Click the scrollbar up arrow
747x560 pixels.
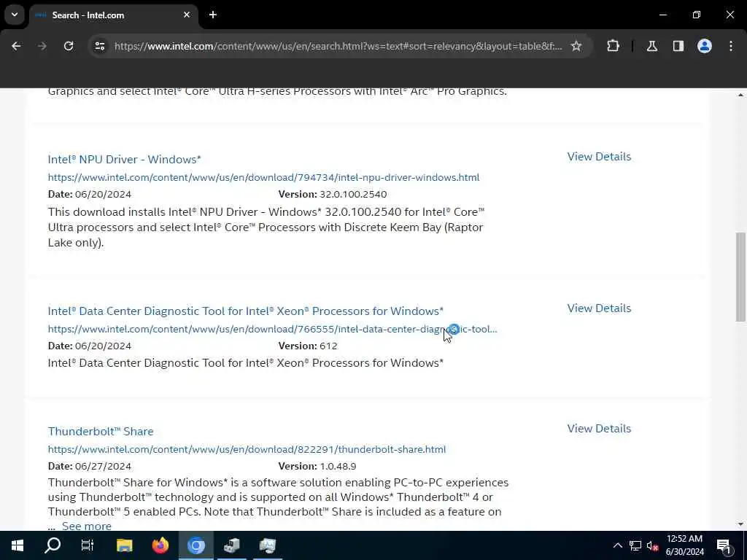coord(740,95)
